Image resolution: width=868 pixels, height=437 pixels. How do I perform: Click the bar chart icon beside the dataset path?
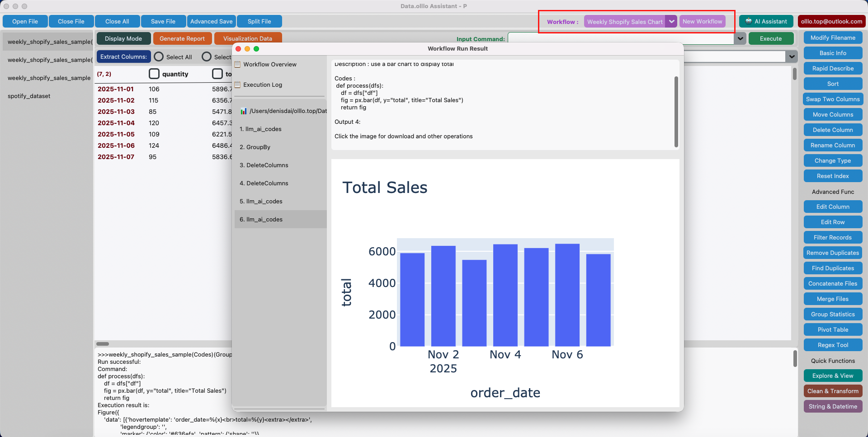[243, 111]
